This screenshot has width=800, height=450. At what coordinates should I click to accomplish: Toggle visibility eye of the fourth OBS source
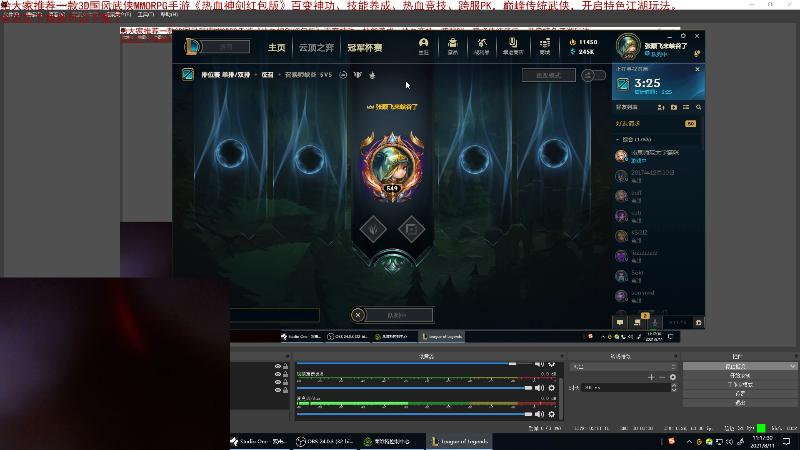click(x=278, y=390)
